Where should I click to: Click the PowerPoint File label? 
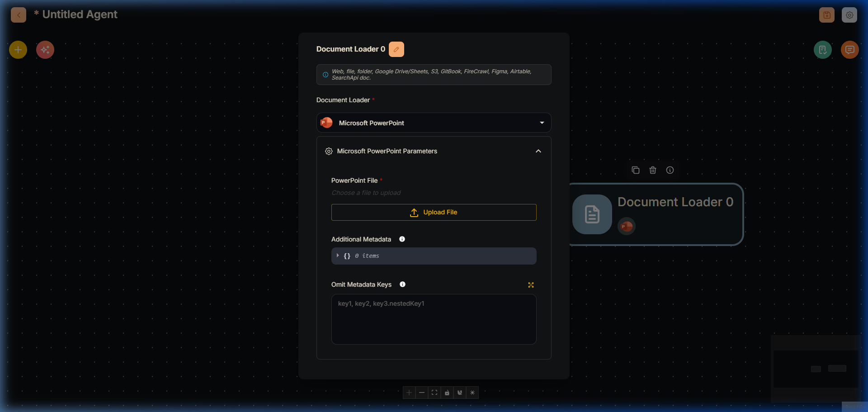pos(354,180)
